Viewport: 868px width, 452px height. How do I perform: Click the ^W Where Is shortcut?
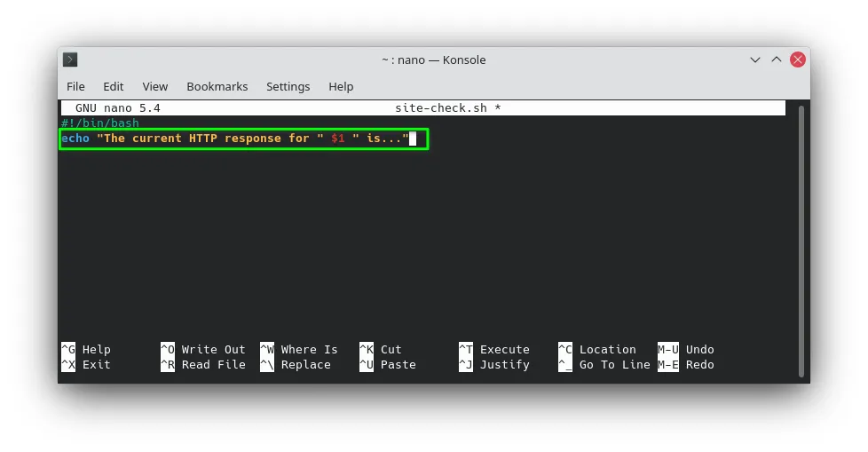tap(299, 350)
